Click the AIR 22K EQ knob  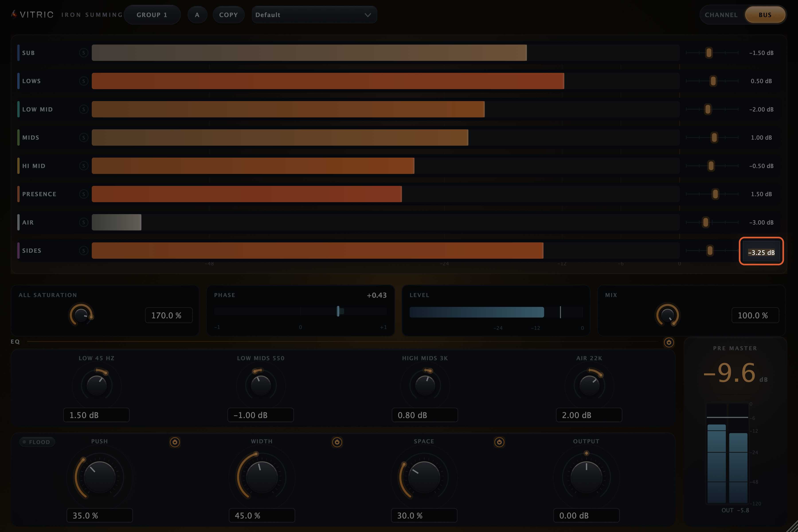[x=589, y=385]
